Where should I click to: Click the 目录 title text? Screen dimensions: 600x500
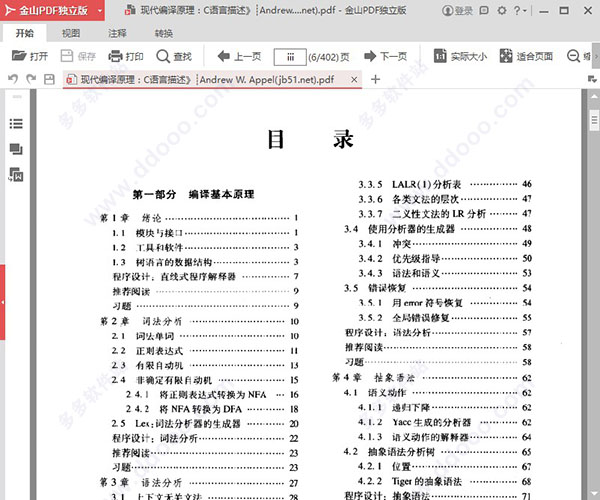coord(310,139)
